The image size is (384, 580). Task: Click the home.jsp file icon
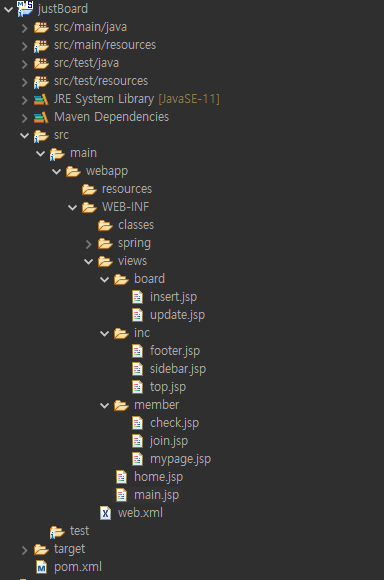[x=121, y=478]
